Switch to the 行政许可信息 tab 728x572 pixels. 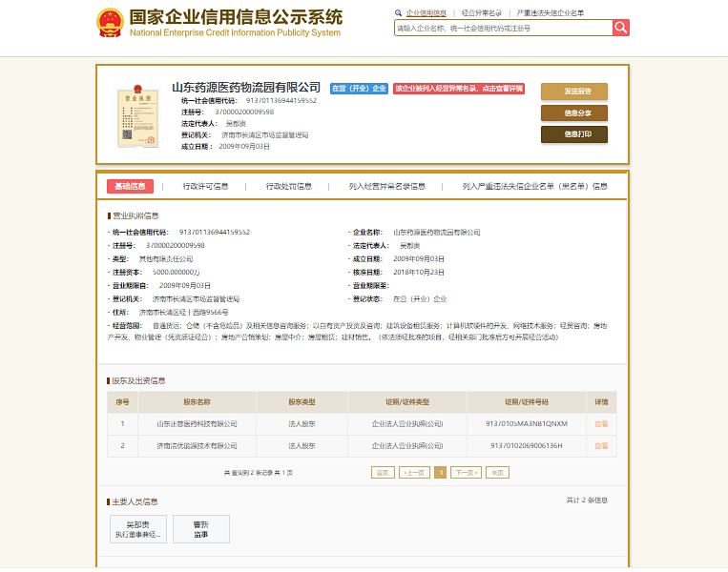click(206, 186)
